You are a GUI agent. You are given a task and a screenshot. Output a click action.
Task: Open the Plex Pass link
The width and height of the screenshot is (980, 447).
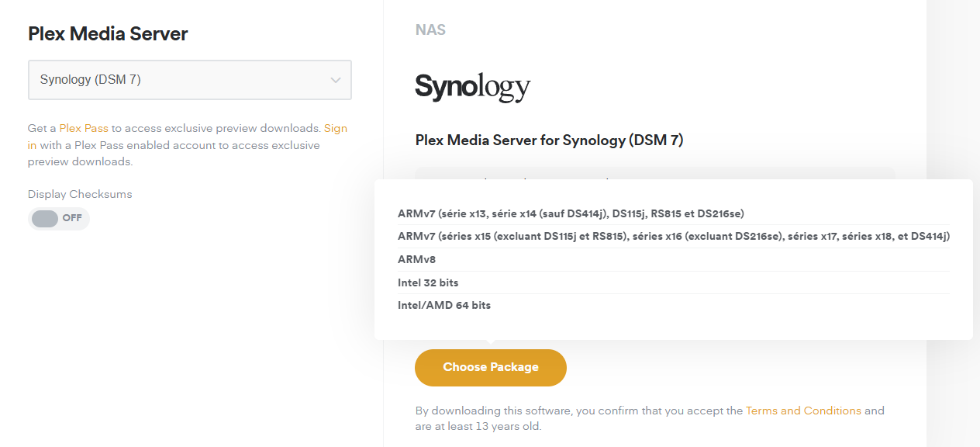coord(84,128)
